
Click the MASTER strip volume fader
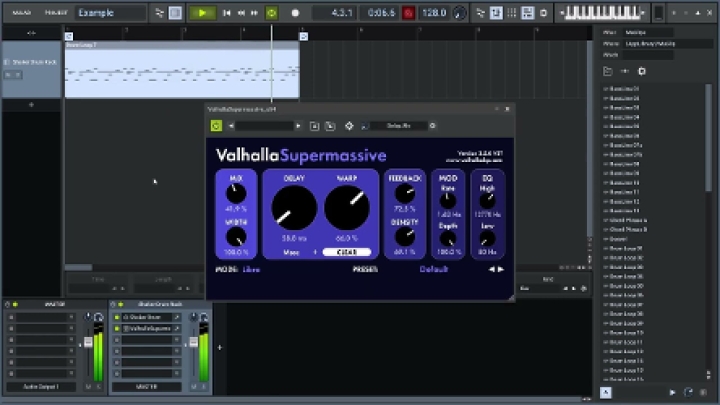[88, 343]
